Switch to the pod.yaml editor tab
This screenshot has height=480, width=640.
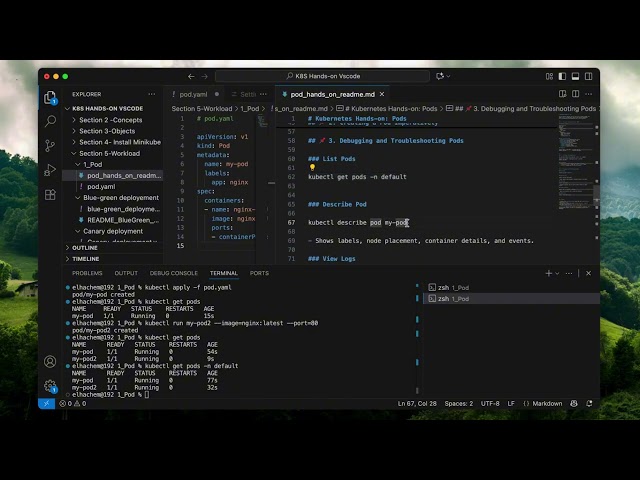(193, 94)
